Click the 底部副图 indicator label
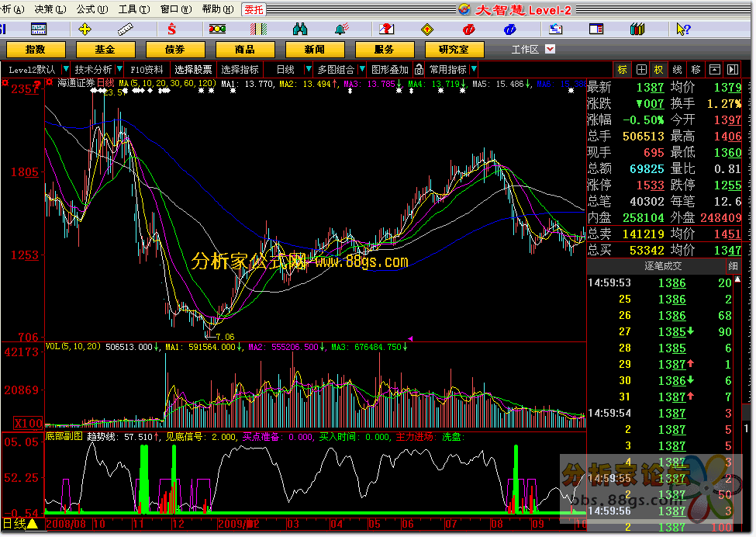The image size is (756, 537). click(64, 437)
